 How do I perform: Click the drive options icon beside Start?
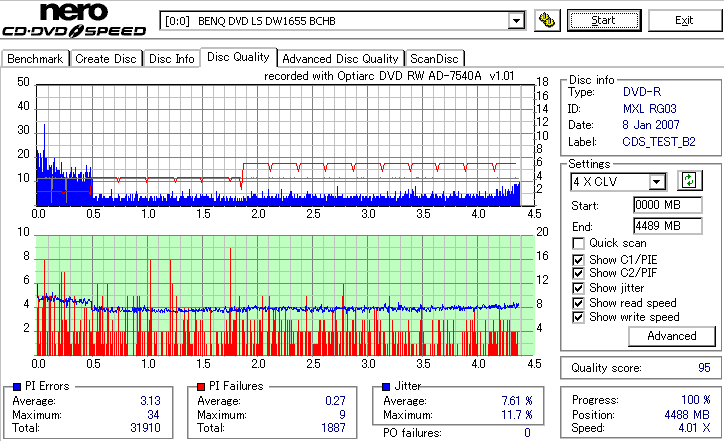click(547, 21)
